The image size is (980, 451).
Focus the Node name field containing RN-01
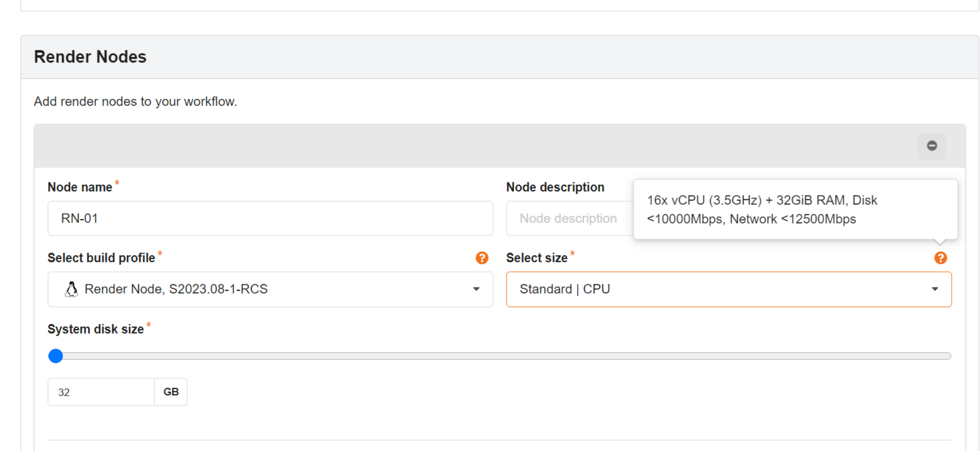coord(270,218)
